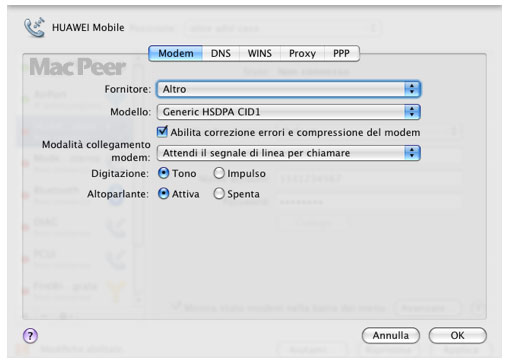Open help with the purple question mark
This screenshot has height=364, width=507.
(x=30, y=336)
